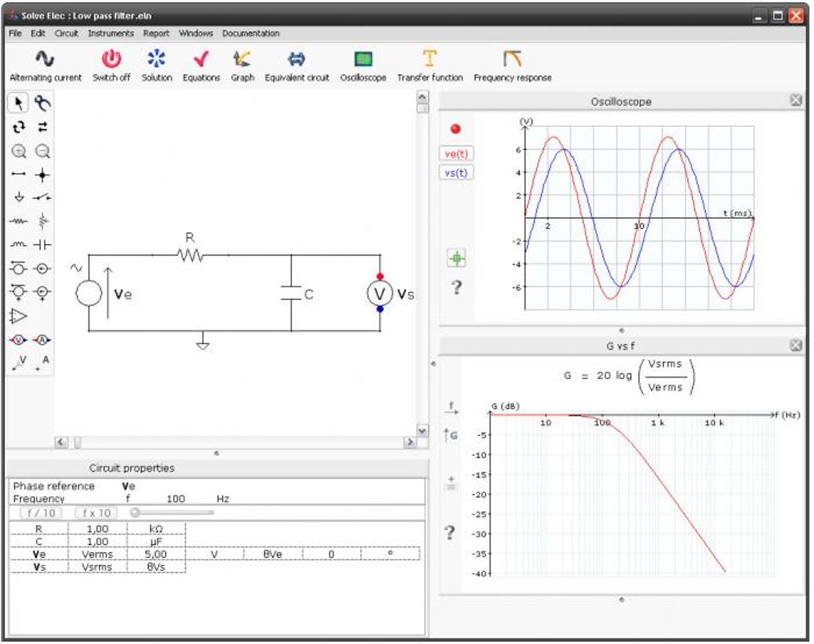Viewport: 814px width, 644px height.
Task: Select the current probe A tool
Action: 43,362
